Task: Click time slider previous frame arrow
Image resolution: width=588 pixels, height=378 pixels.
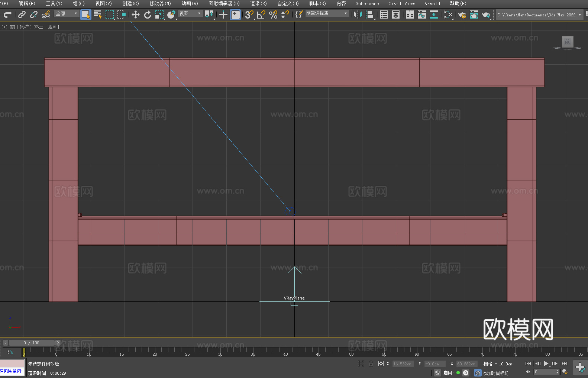Action: 6,343
